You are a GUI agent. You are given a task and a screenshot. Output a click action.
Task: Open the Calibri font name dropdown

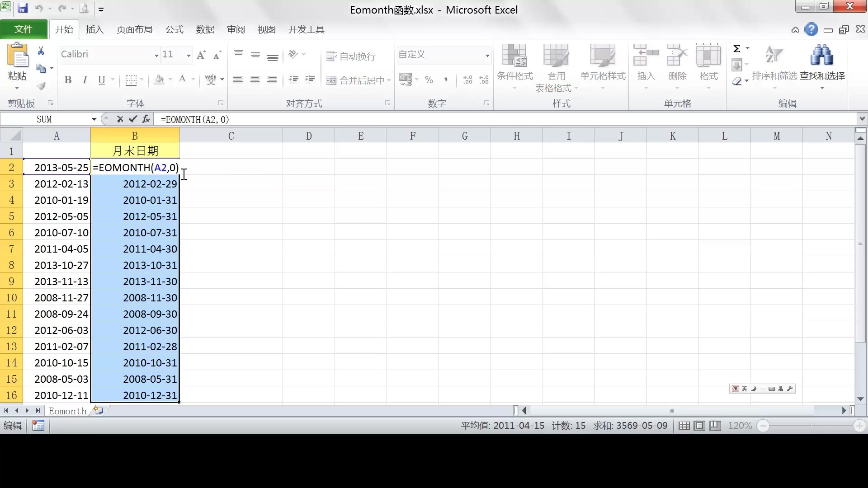156,55
